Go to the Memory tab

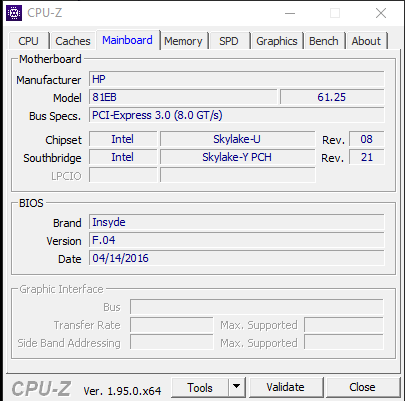coord(183,41)
